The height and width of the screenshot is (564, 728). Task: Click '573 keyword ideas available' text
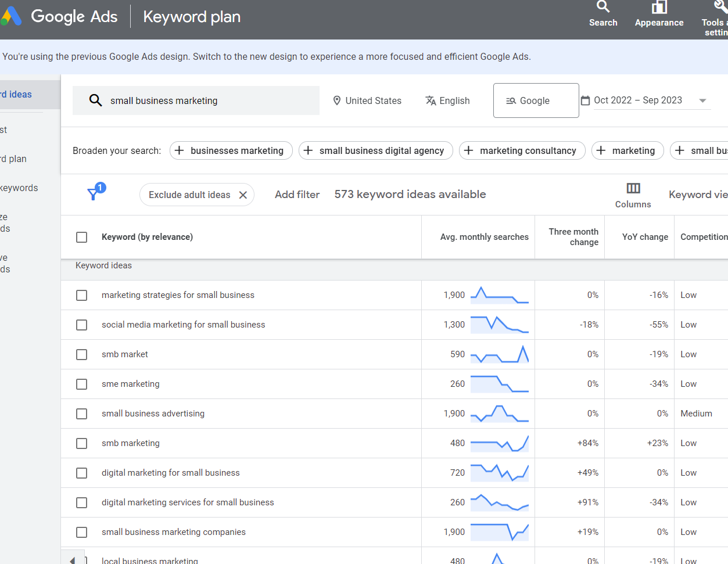pyautogui.click(x=410, y=195)
